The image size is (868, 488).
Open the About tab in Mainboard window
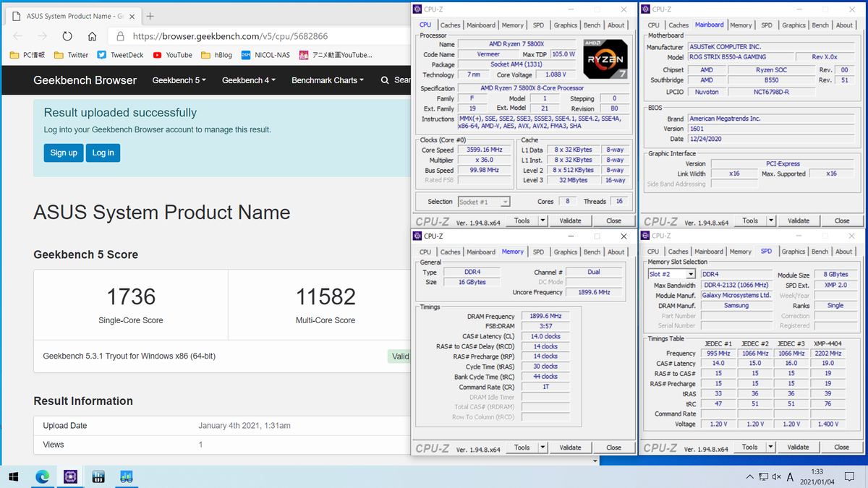pyautogui.click(x=844, y=25)
